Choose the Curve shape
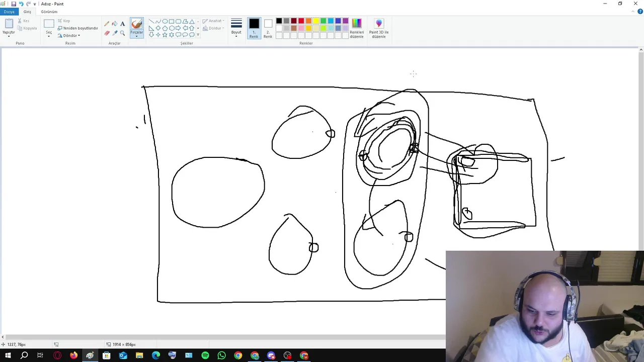 158,21
